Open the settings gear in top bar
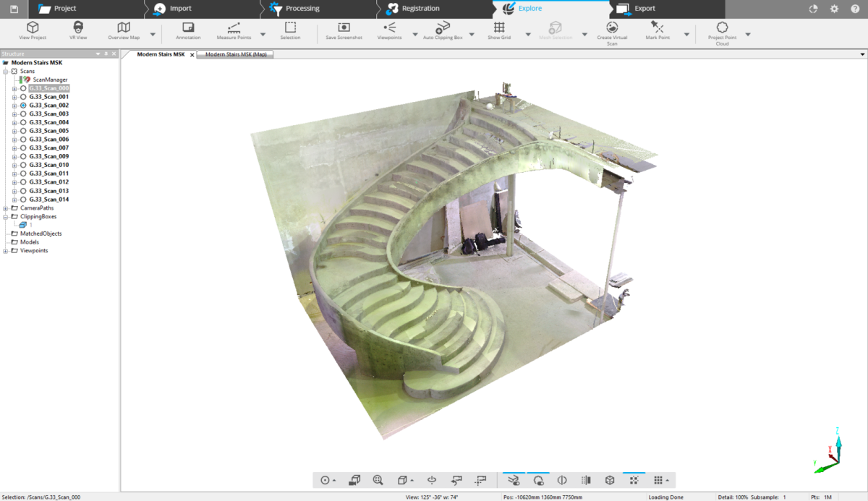Image resolution: width=868 pixels, height=501 pixels. 834,9
